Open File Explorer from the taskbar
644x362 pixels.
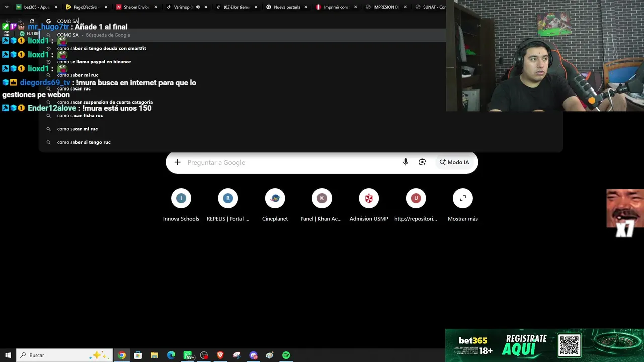154,355
